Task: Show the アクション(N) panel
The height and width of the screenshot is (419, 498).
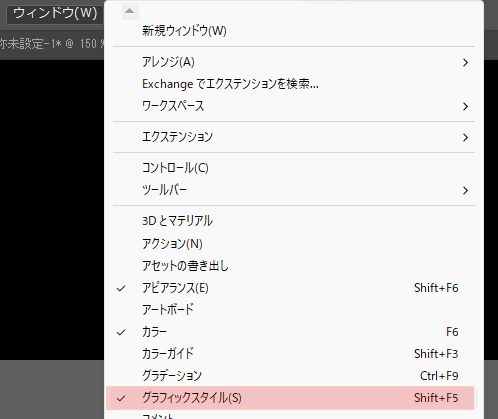Action: coord(294,244)
